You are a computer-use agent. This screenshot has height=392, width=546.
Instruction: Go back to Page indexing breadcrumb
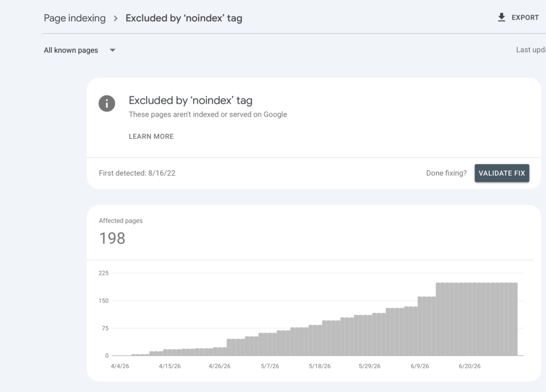(x=75, y=18)
